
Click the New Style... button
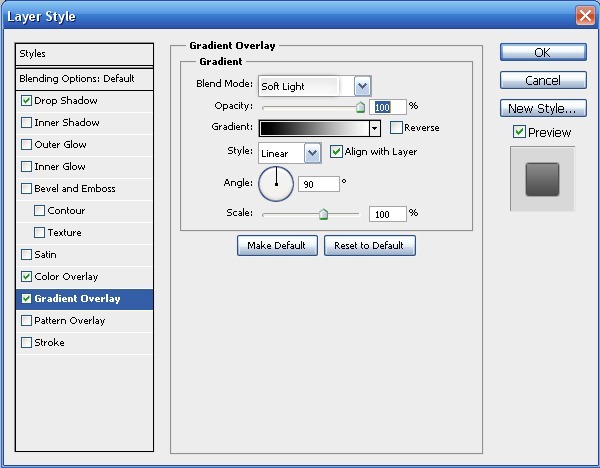[x=542, y=108]
